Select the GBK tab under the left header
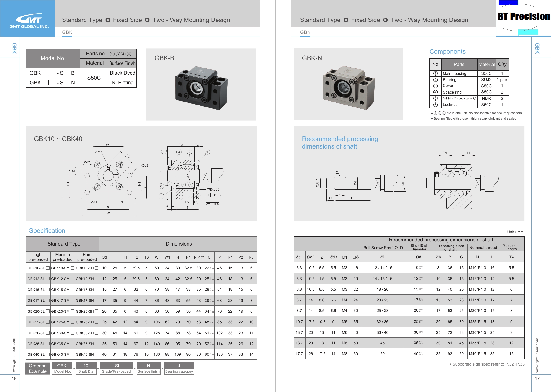 (67, 32)
